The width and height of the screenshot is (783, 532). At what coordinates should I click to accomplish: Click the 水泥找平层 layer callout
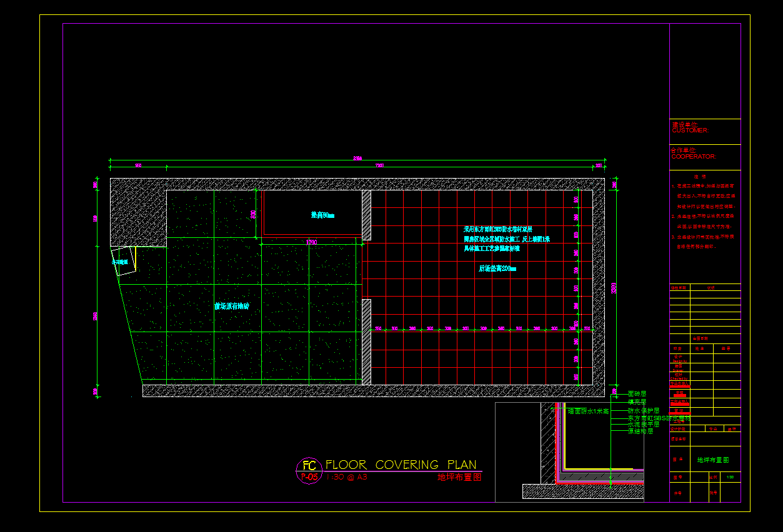click(x=643, y=425)
